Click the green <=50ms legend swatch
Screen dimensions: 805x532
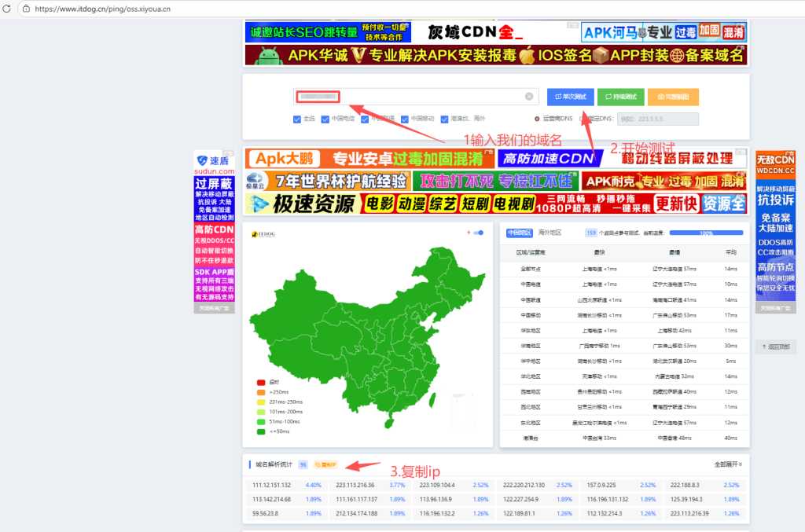pos(262,432)
